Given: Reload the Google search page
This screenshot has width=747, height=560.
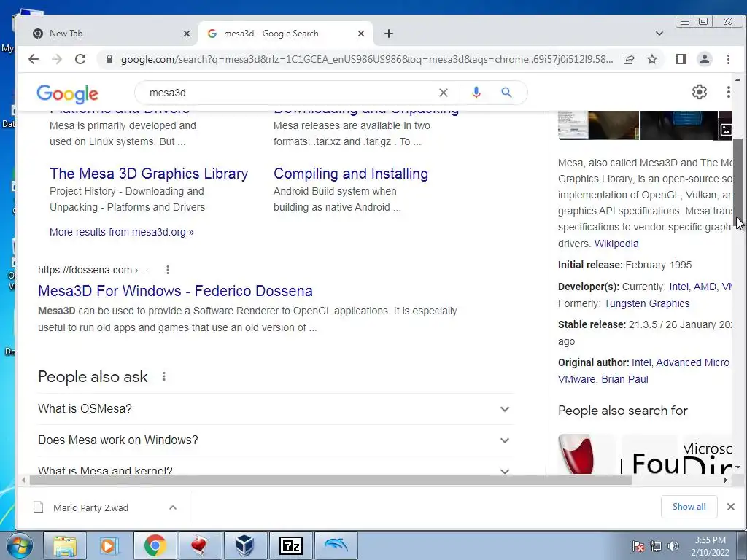Looking at the screenshot, I should click(80, 59).
